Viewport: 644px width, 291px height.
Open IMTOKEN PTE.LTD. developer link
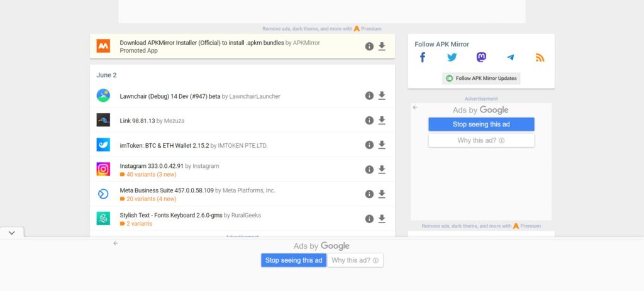pos(242,145)
